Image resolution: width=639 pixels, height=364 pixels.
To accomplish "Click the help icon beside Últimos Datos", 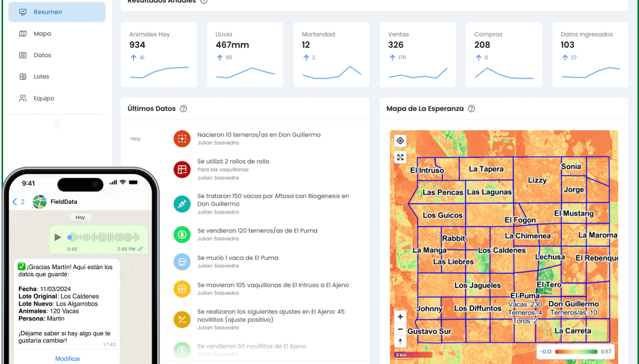I will [183, 108].
